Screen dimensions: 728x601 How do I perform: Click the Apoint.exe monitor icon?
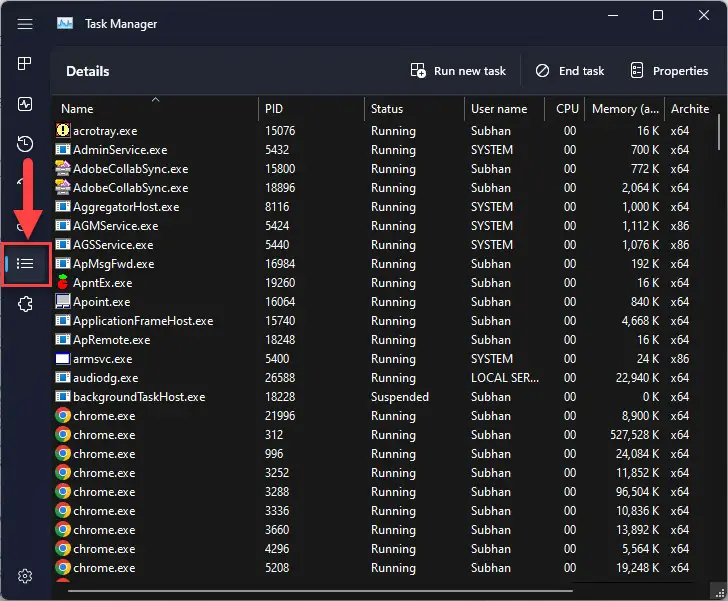pyautogui.click(x=63, y=301)
